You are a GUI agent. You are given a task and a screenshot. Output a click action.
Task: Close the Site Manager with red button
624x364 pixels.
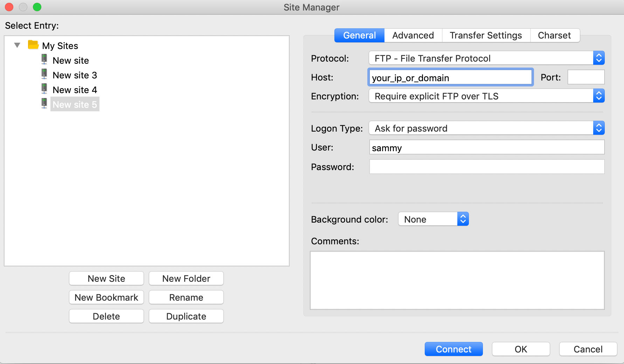(9, 7)
